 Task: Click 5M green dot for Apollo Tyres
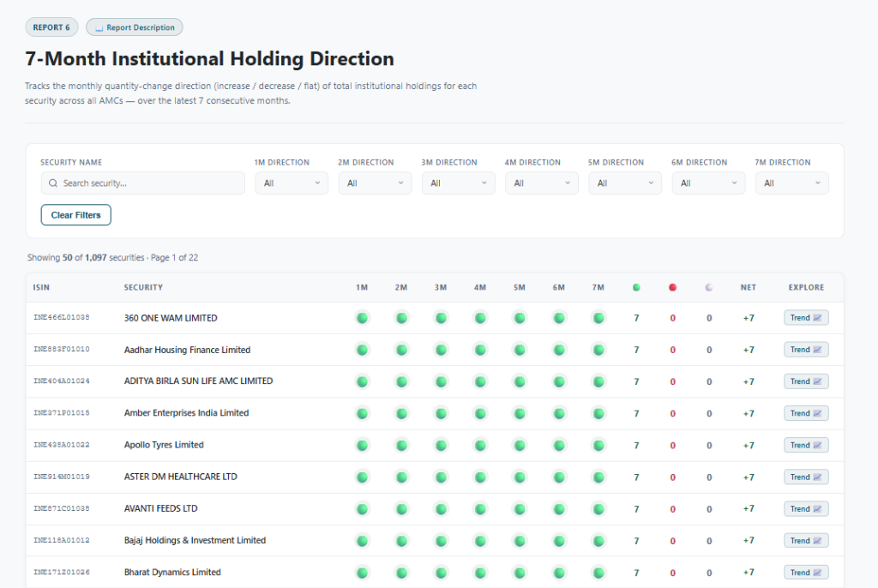pos(520,446)
